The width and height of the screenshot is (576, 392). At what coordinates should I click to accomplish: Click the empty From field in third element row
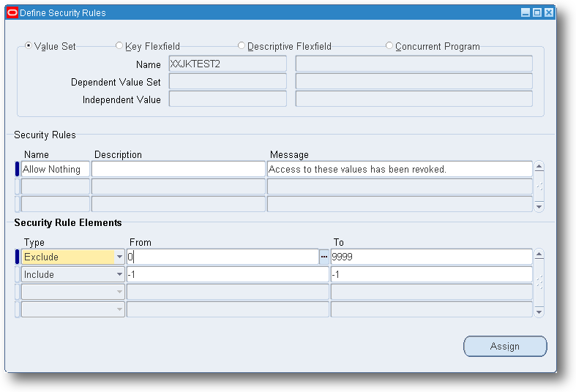click(x=228, y=292)
